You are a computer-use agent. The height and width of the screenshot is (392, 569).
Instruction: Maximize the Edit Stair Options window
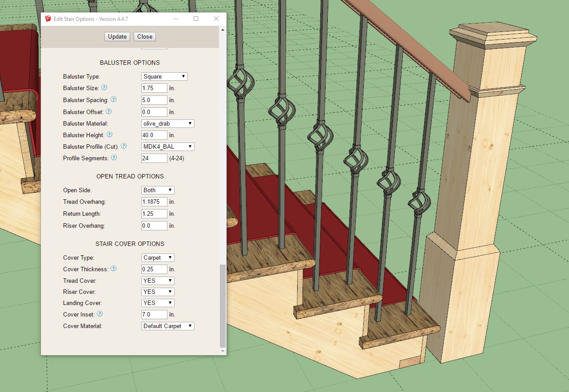(196, 19)
